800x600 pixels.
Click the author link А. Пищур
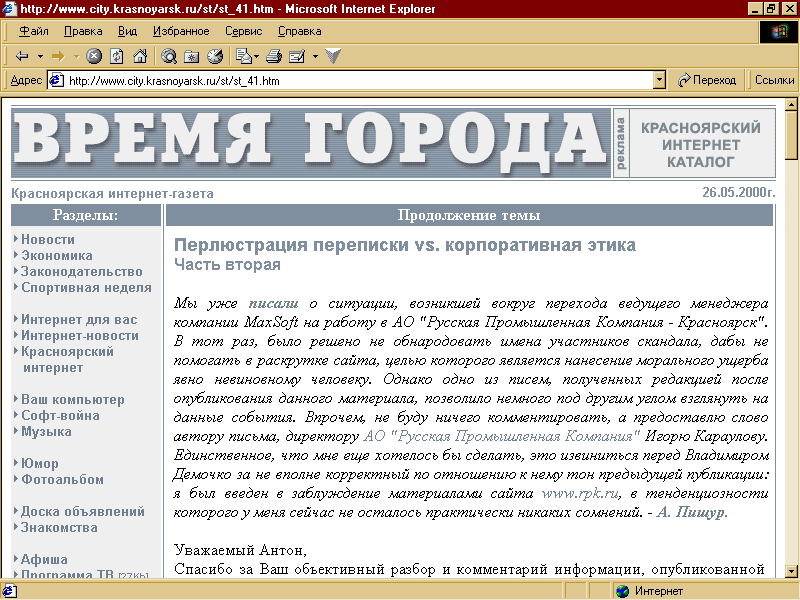pos(692,512)
